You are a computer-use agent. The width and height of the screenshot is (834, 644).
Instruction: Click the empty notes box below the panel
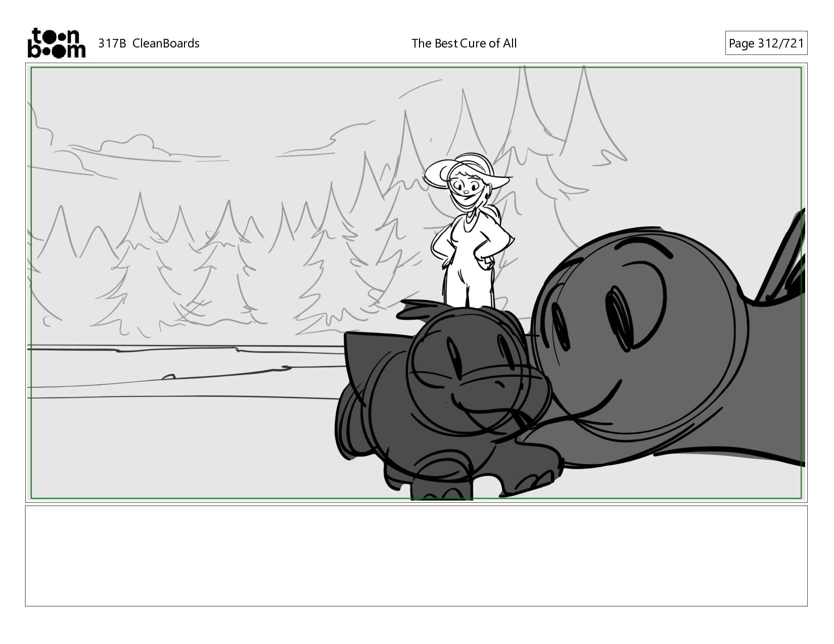click(x=416, y=556)
